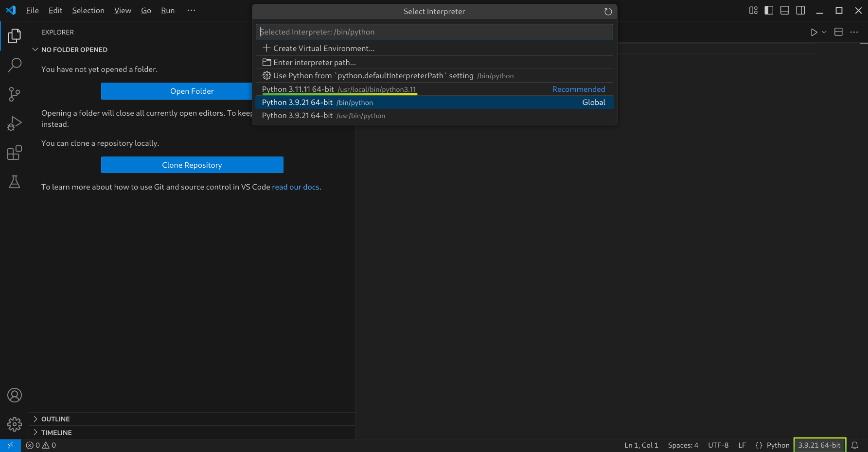Open the read our docs link
868x452 pixels.
click(x=296, y=187)
